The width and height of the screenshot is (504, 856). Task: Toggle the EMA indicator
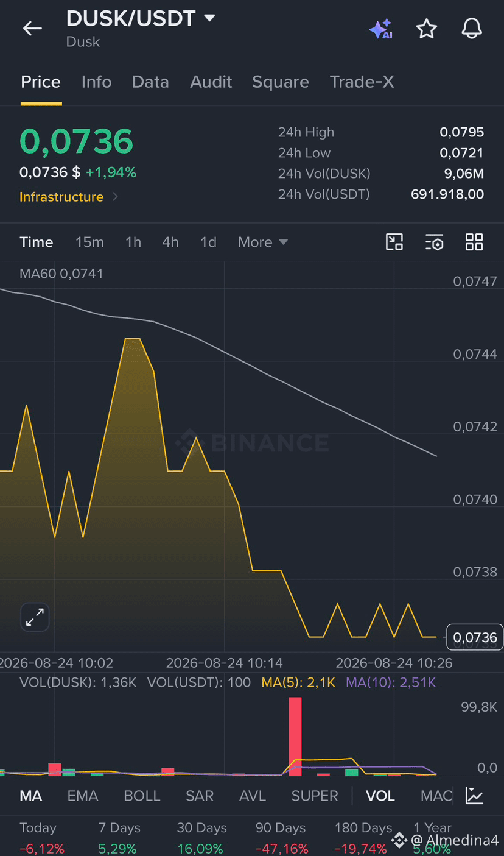click(83, 796)
